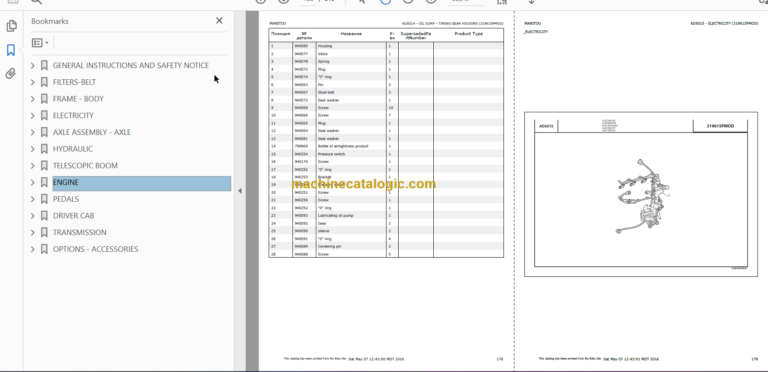
Task: Click the 'AD5014 - OIL SUMP' page heading
Action: [453, 23]
